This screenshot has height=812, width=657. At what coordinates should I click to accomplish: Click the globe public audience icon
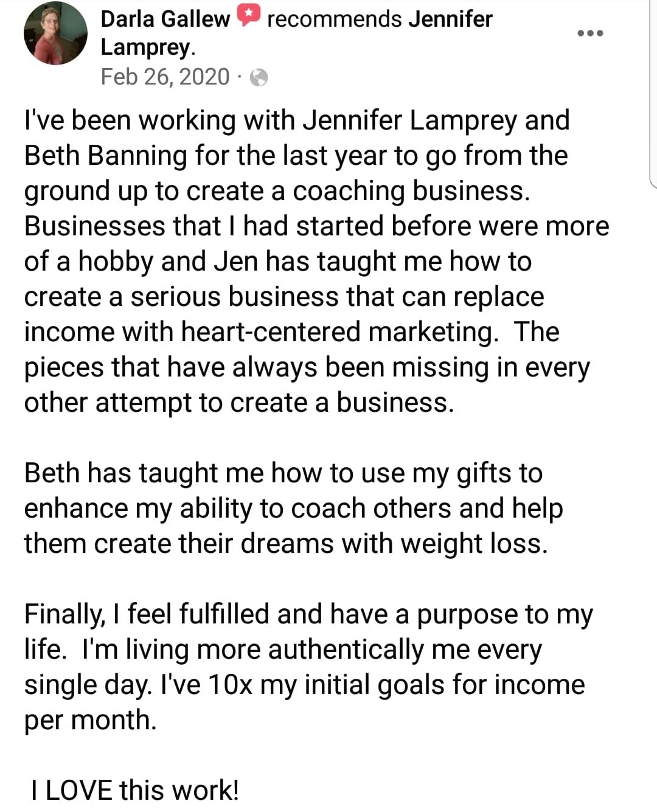pos(259,78)
